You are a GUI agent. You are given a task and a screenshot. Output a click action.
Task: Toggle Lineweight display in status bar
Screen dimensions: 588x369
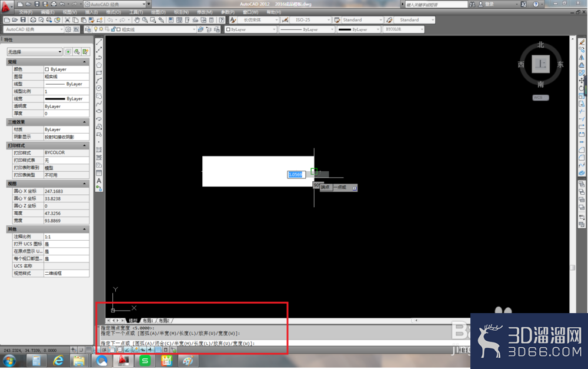click(x=151, y=350)
